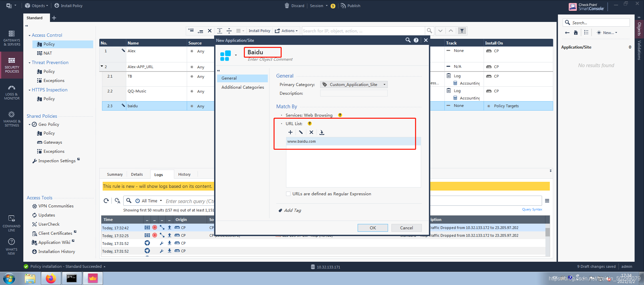
Task: Select General section in dialog
Action: coord(242,78)
